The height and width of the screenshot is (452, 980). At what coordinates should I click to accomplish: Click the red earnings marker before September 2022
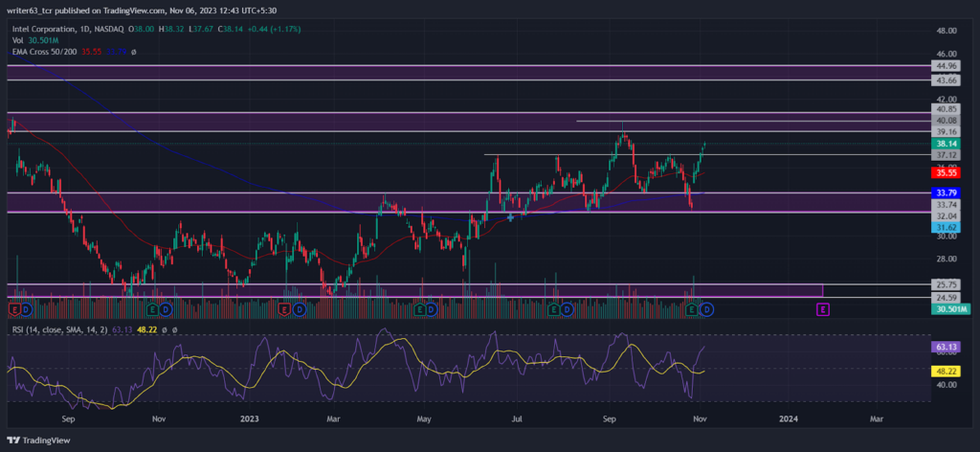pyautogui.click(x=14, y=309)
